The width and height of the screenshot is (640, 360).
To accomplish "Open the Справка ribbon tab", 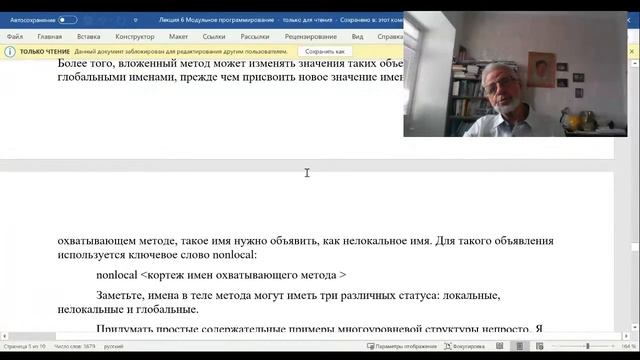I will 390,36.
